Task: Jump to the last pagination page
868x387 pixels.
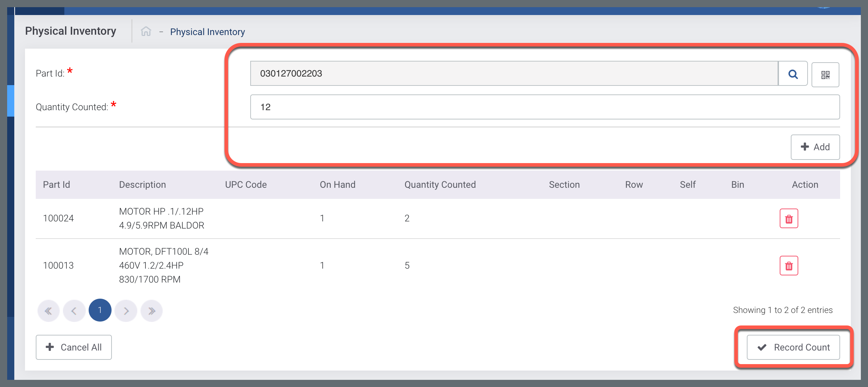Action: click(152, 310)
